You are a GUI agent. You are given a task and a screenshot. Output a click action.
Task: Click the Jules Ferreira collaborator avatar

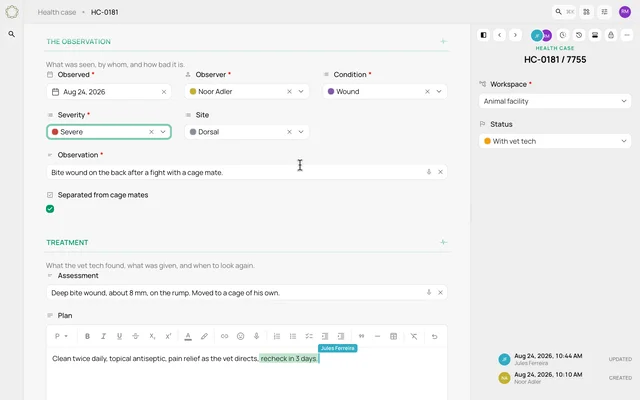point(536,36)
